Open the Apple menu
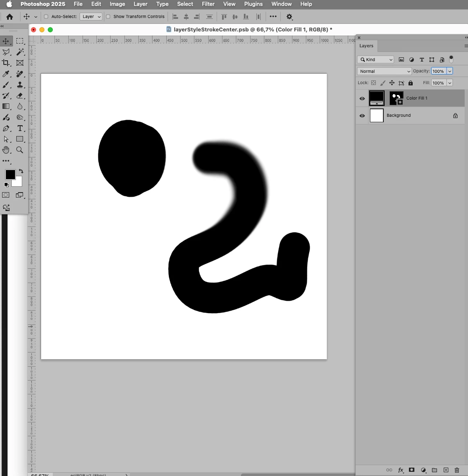This screenshot has height=476, width=468. pyautogui.click(x=9, y=4)
